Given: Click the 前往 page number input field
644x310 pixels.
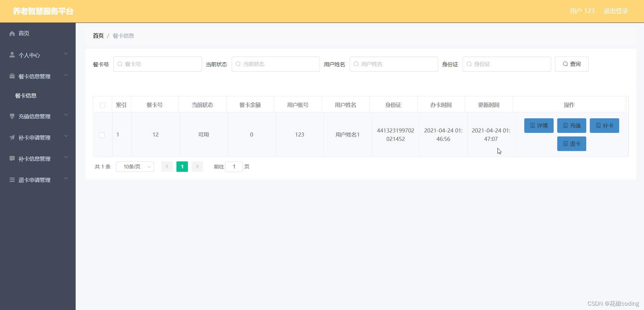Looking at the screenshot, I should (x=234, y=166).
